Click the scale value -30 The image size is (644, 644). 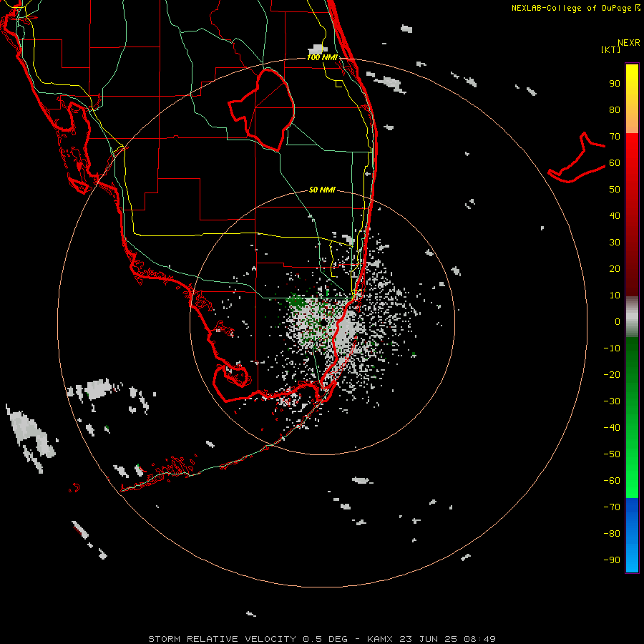point(612,401)
